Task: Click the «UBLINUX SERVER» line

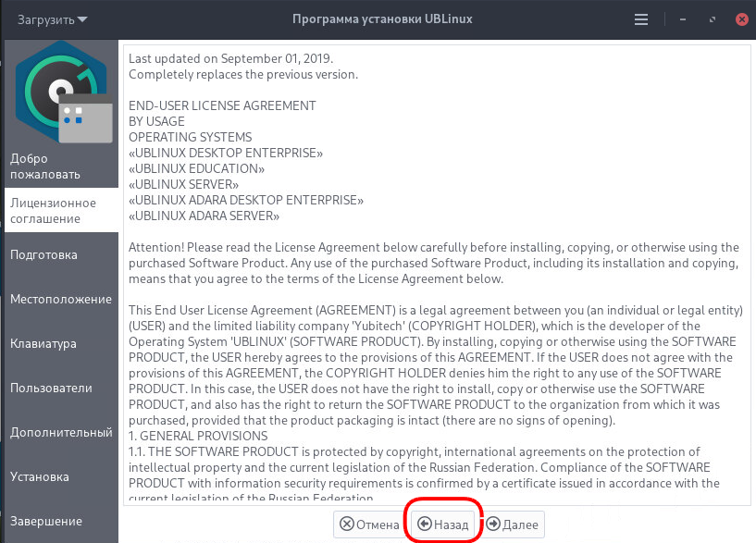Action: coord(183,184)
